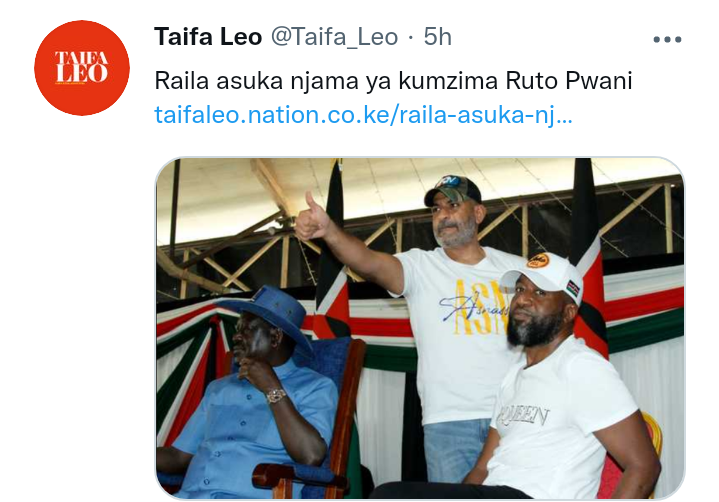Image resolution: width=719 pixels, height=502 pixels.
Task: Click the tweet text starting with Raila asuka
Action: tap(393, 81)
